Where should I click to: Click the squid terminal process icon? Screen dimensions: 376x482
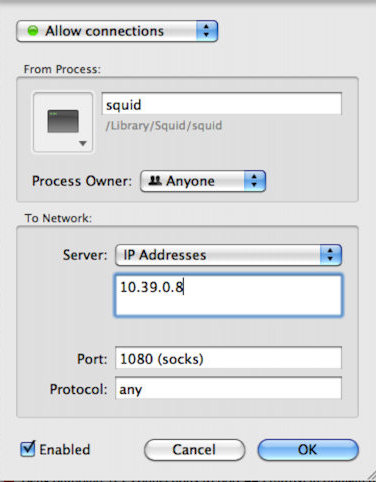pos(63,121)
